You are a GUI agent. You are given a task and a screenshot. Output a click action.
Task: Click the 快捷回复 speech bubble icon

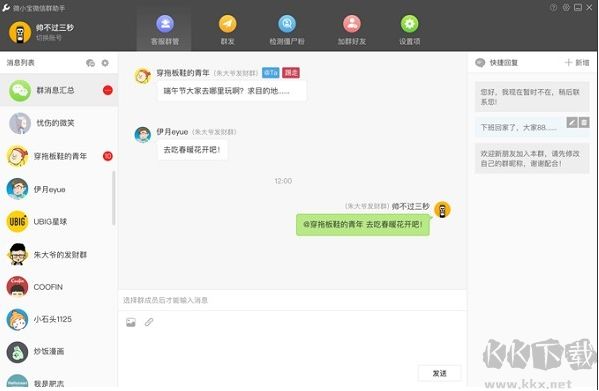click(x=480, y=63)
